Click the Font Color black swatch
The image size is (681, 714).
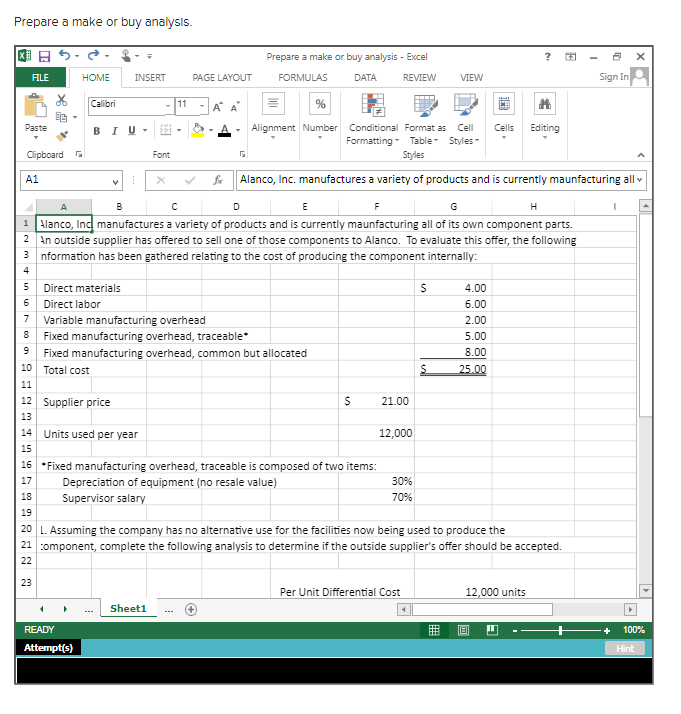(x=224, y=131)
